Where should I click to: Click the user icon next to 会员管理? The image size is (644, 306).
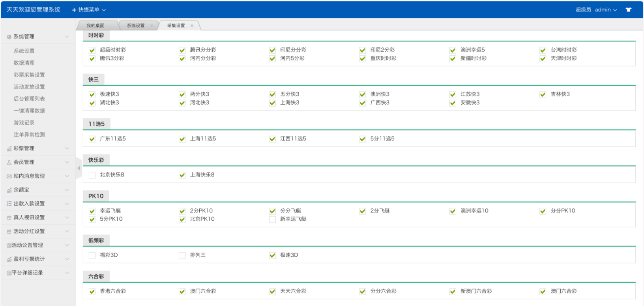click(x=9, y=162)
